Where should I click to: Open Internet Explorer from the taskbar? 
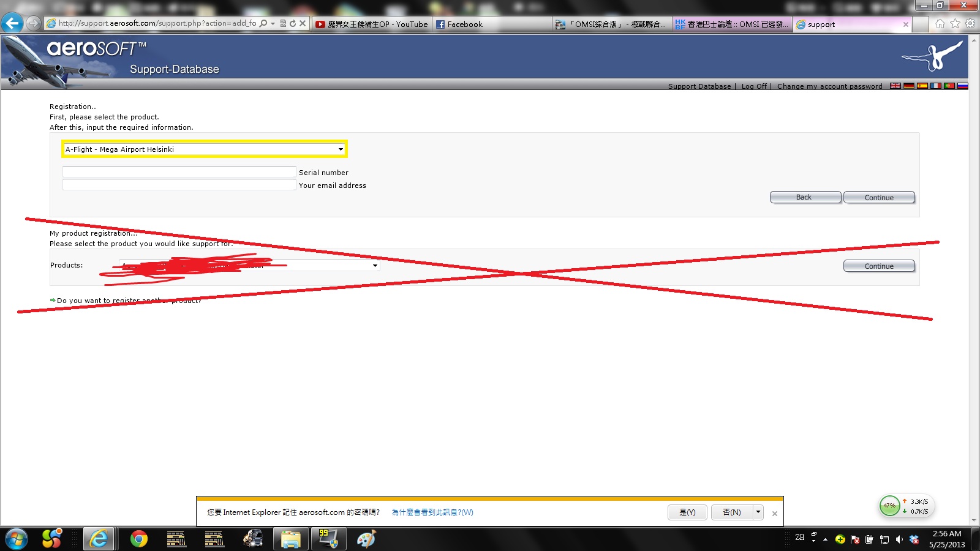coord(99,539)
